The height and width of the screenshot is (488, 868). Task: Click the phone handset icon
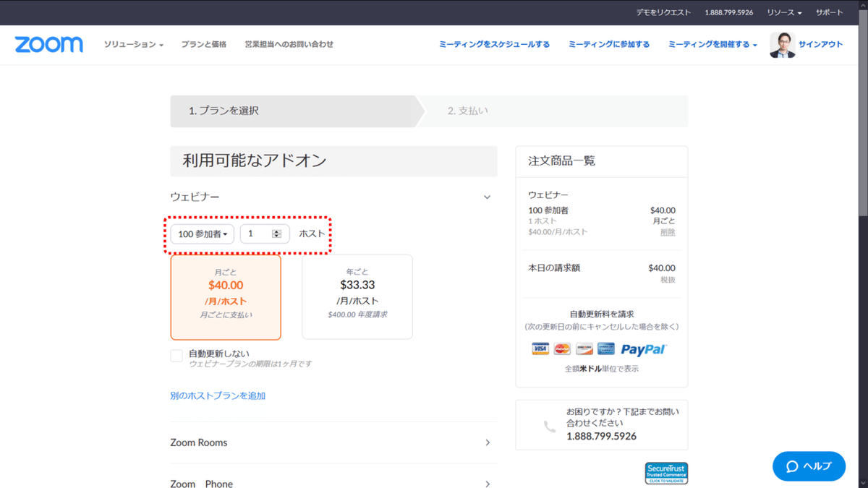[x=550, y=427]
